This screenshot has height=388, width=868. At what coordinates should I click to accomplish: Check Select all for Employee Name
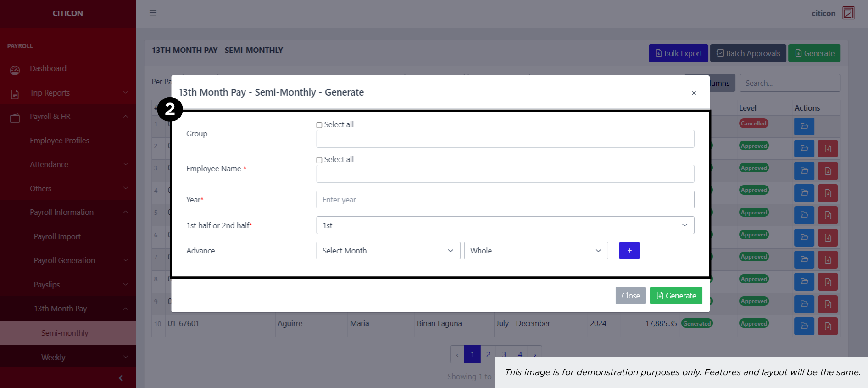[319, 160]
